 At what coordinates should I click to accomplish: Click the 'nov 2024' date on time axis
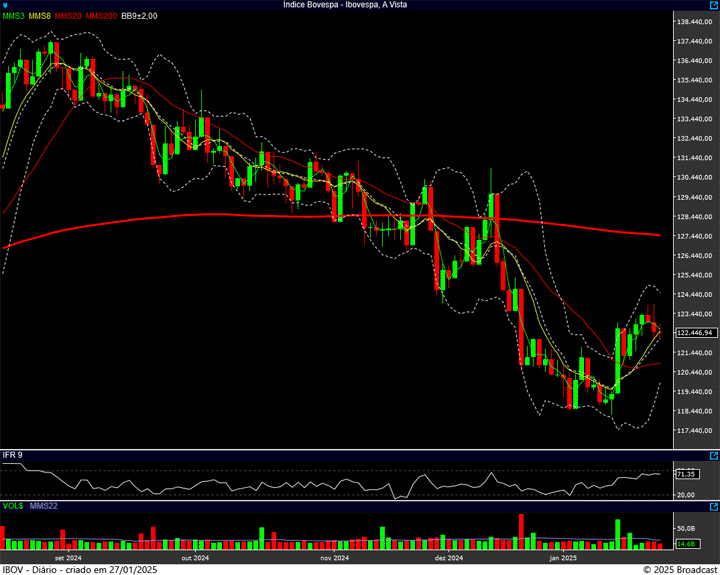point(334,557)
